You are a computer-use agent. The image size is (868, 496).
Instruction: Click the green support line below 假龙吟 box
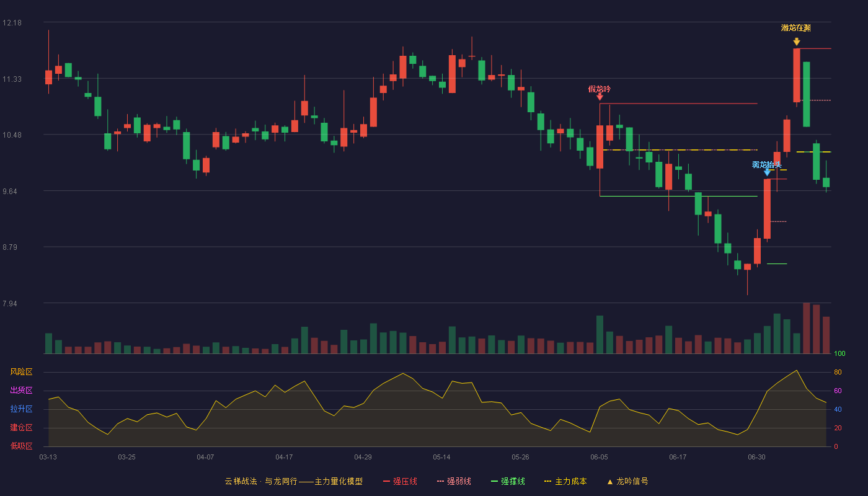(678, 196)
